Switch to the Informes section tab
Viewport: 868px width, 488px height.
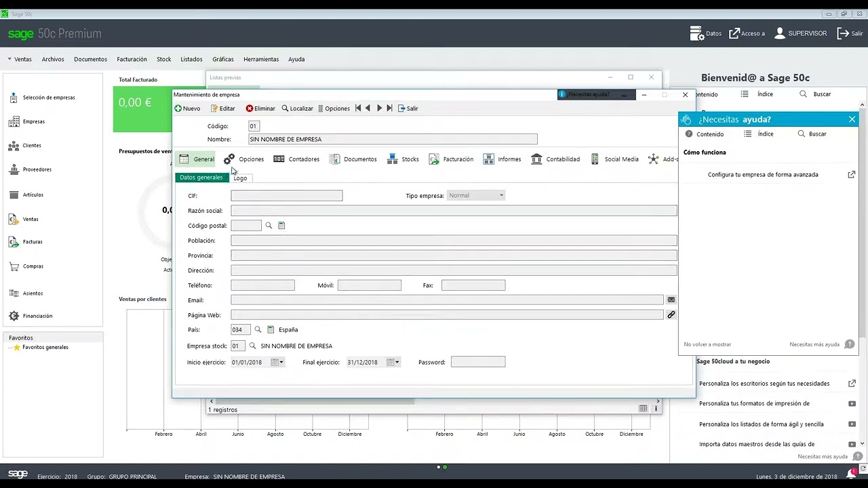[502, 159]
